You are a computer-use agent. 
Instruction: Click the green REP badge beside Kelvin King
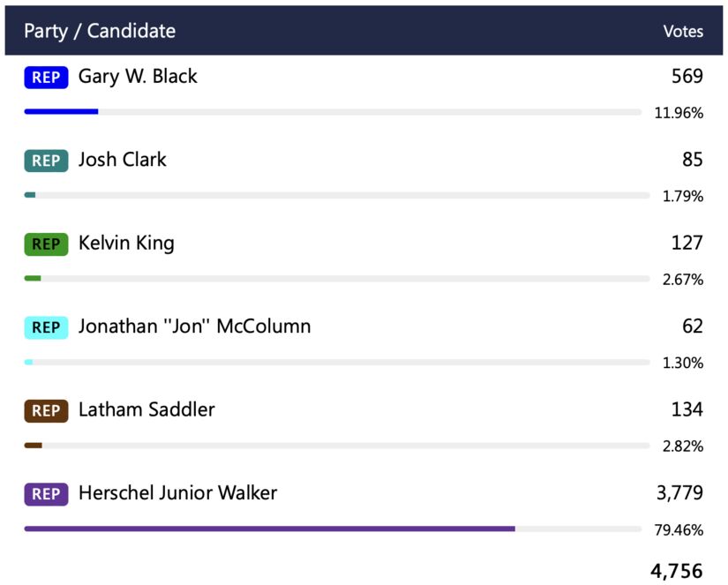[x=46, y=244]
